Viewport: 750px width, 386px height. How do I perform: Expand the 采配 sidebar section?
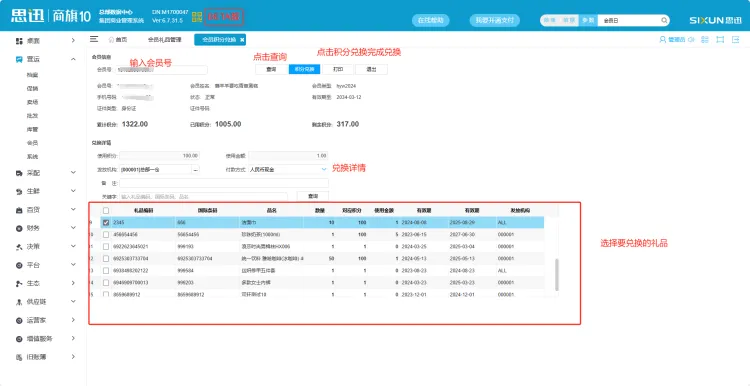click(x=73, y=173)
